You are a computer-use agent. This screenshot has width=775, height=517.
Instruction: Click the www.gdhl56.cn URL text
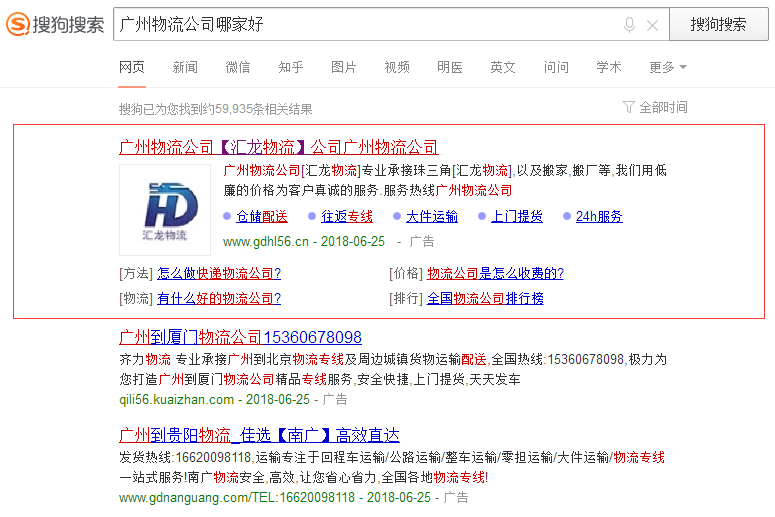click(x=266, y=242)
